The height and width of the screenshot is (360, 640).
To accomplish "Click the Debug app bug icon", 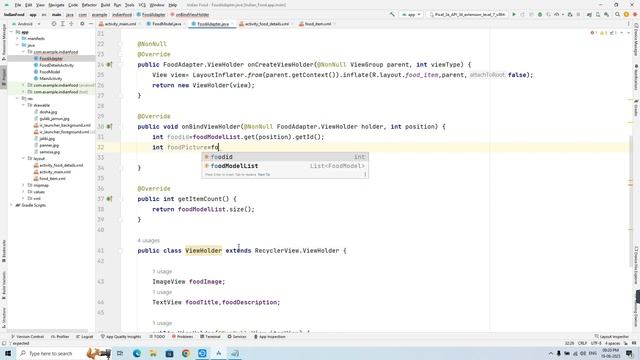I will click(540, 14).
